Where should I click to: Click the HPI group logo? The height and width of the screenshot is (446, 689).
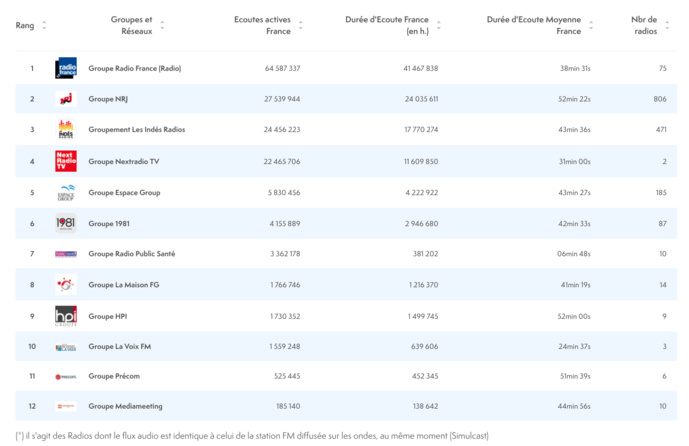(x=66, y=316)
